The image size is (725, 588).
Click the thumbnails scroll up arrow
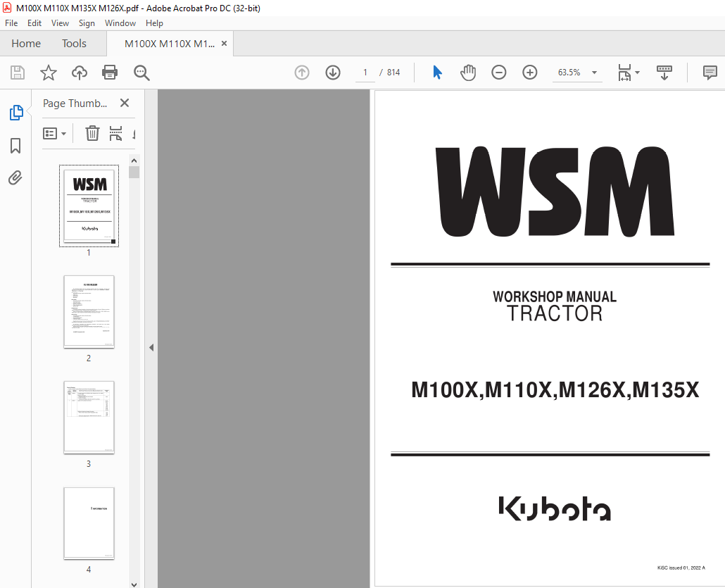(x=134, y=161)
